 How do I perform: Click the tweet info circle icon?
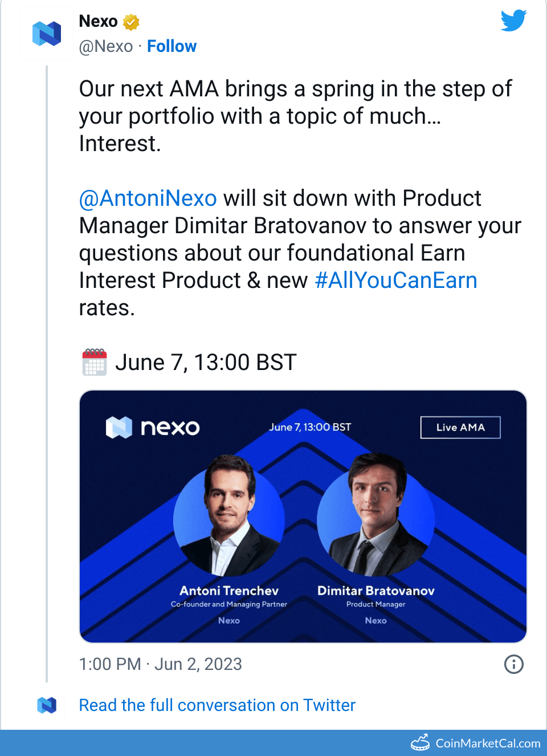click(x=513, y=664)
